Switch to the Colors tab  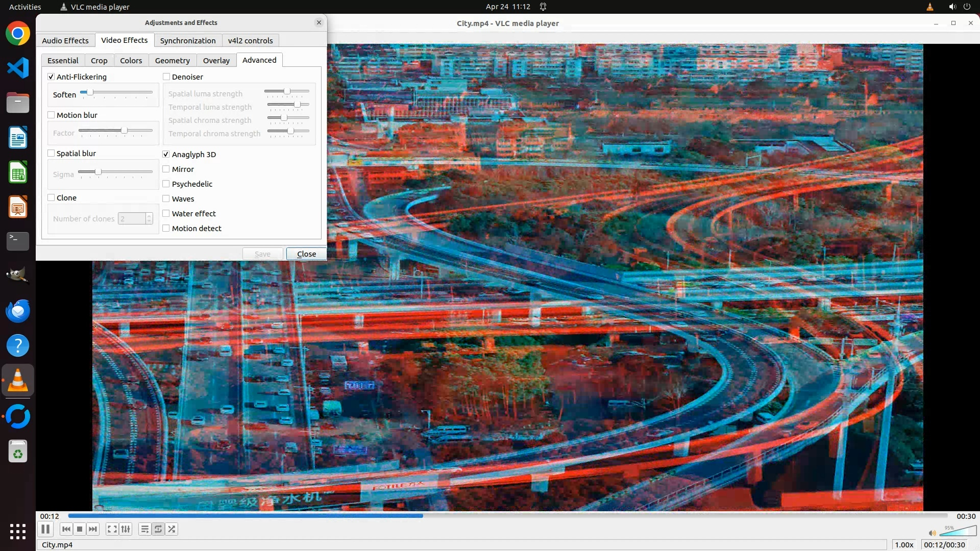coord(131,60)
